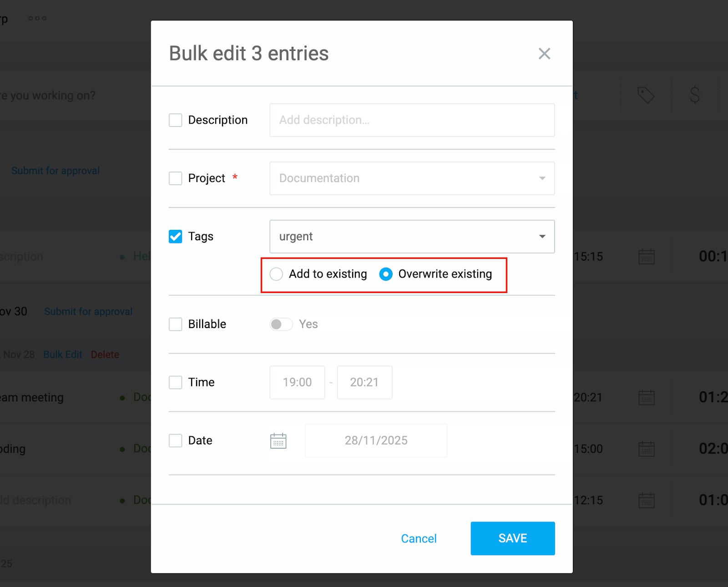Cancel the bulk edit dialog
The image size is (728, 587).
pyautogui.click(x=418, y=538)
